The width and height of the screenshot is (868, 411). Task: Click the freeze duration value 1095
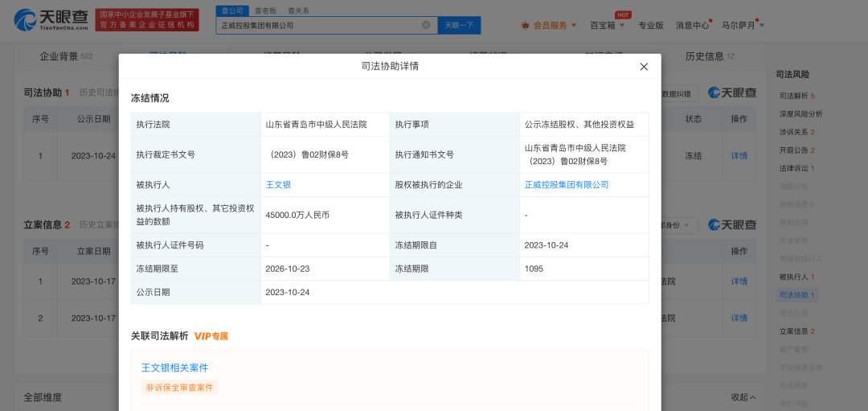[x=534, y=269]
